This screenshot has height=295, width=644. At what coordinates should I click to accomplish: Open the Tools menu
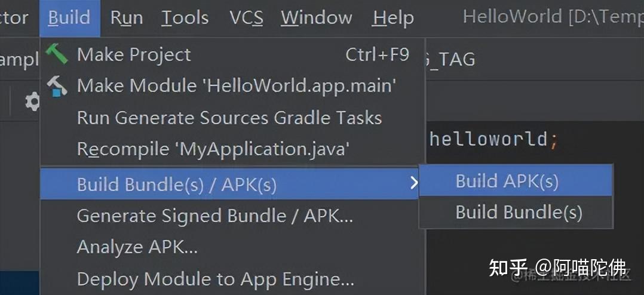[x=185, y=18]
